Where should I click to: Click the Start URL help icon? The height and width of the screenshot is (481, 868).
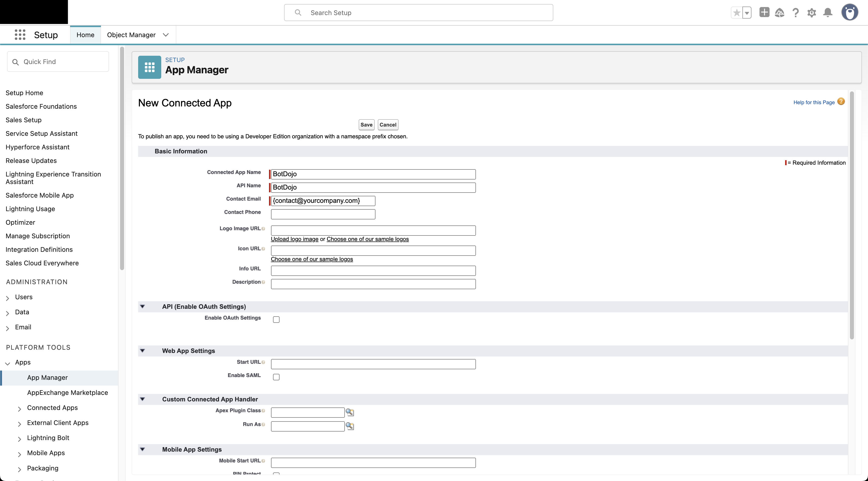[x=263, y=363]
